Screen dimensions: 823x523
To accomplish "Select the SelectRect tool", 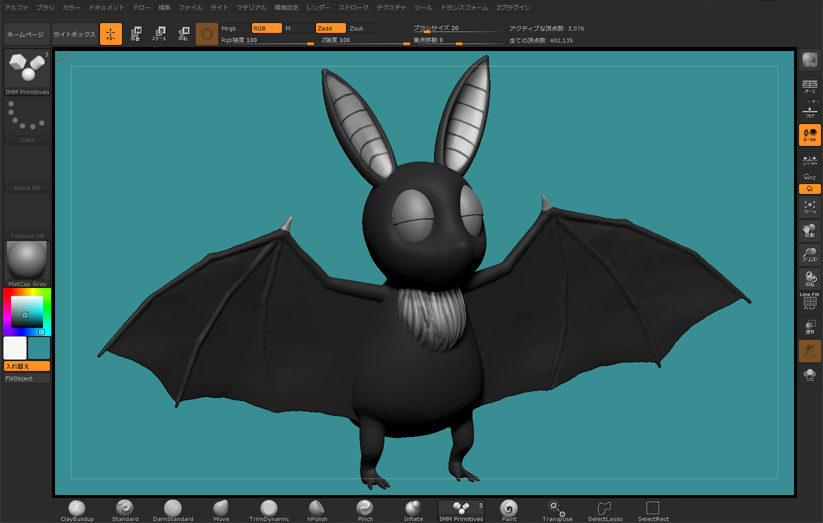I will [x=653, y=510].
